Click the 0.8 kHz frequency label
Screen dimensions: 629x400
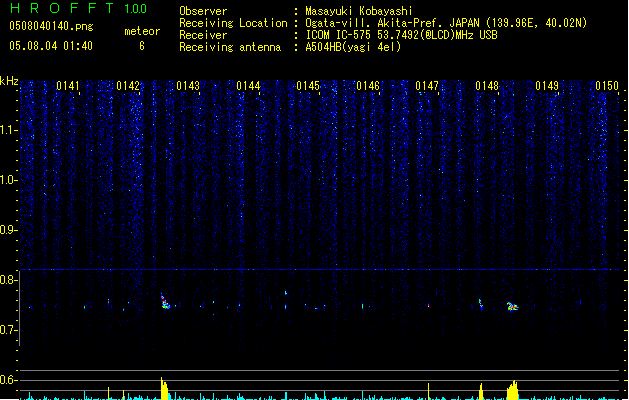click(x=8, y=280)
